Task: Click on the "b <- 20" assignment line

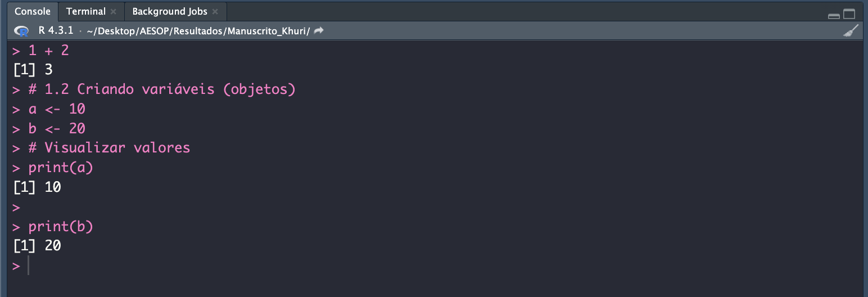Action: 57,129
